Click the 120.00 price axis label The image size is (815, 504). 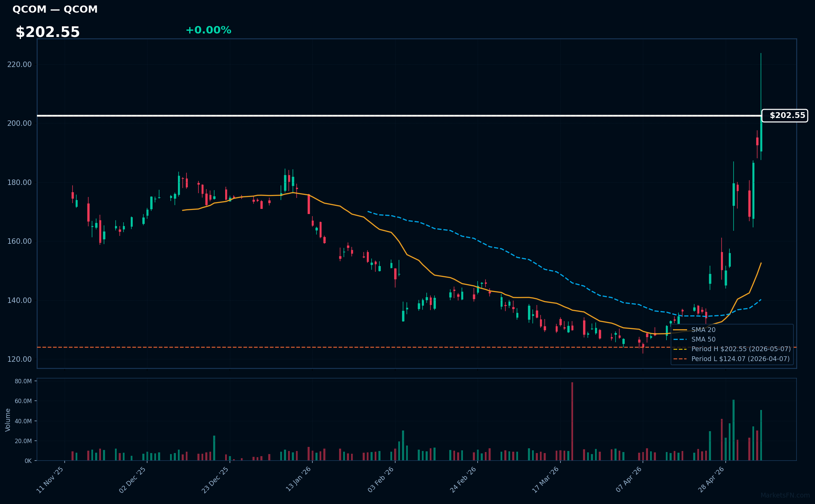20,359
